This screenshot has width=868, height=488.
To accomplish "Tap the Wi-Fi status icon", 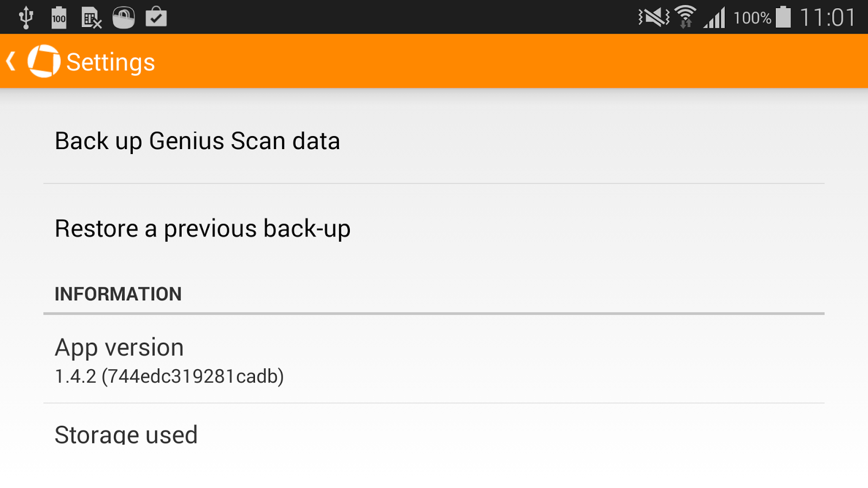I will pyautogui.click(x=686, y=17).
